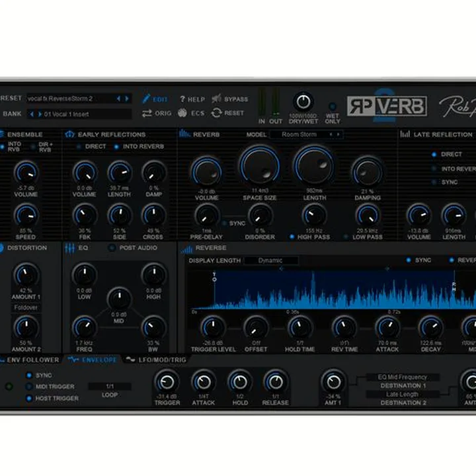Viewport: 476px width, 476px height.
Task: Click the Reverb DAMPING knob
Action: coord(368,172)
